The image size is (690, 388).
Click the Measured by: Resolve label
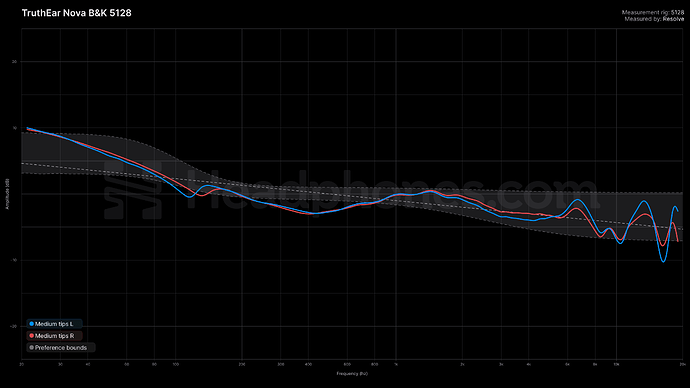tap(654, 19)
